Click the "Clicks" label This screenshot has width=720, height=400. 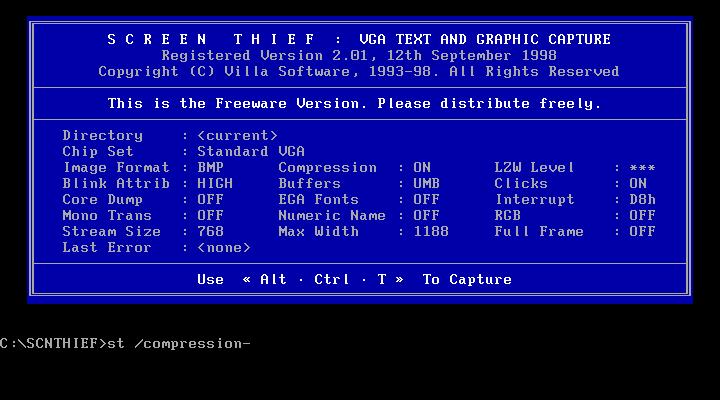click(x=521, y=184)
